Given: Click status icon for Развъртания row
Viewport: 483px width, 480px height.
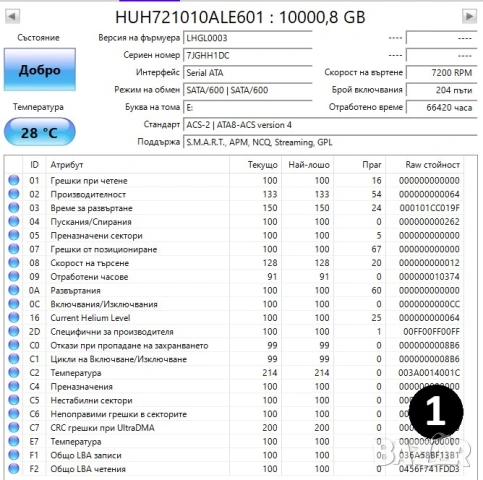Looking at the screenshot, I should tap(14, 290).
